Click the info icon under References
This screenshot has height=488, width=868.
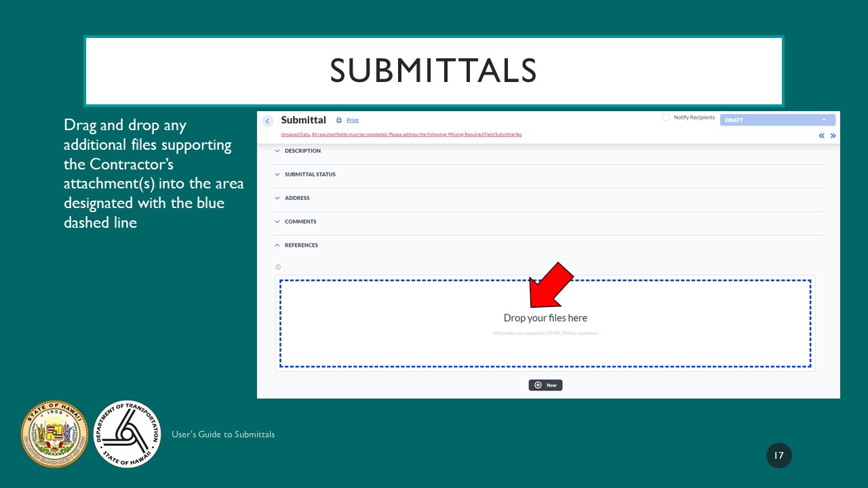278,267
